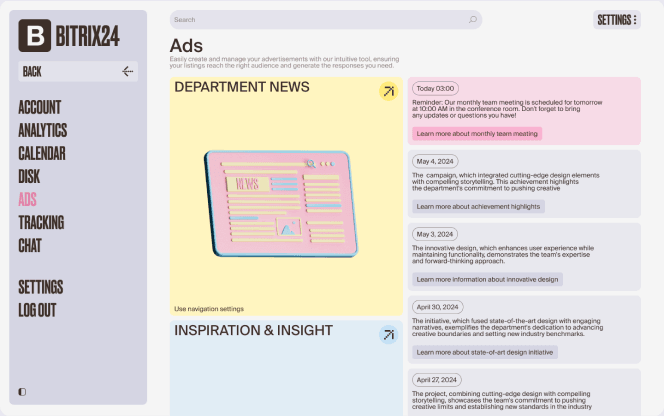Open Inspiration & Insight arrow icon
Image resolution: width=664 pixels, height=416 pixels.
388,335
